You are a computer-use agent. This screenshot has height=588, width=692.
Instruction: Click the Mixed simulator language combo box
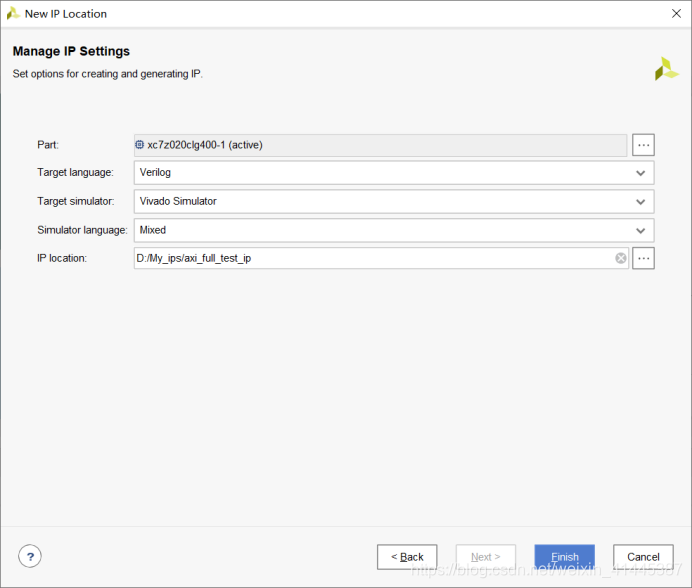[380, 230]
